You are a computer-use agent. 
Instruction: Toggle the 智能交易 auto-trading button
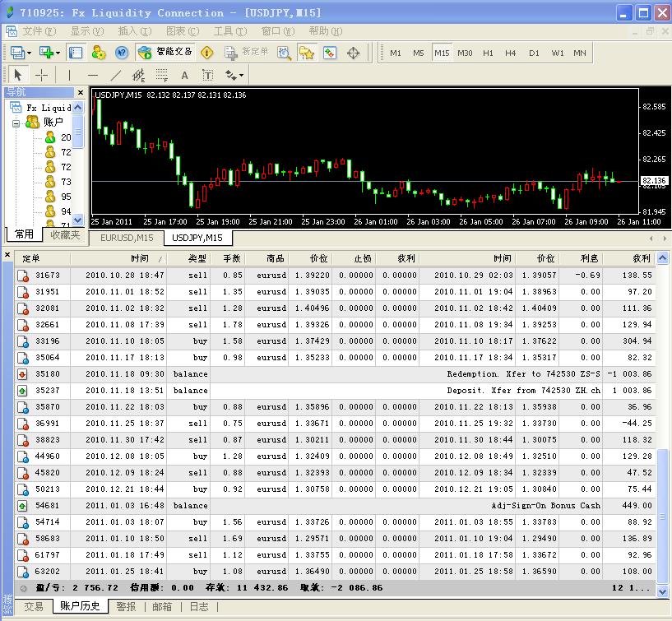coord(166,53)
